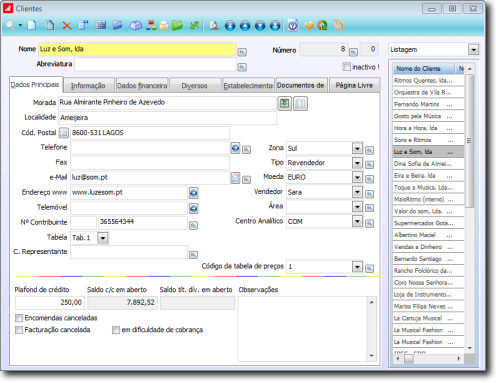Viewport: 496px width, 383px height.
Task: Click the Plafond de crédito field
Action: pyautogui.click(x=50, y=303)
